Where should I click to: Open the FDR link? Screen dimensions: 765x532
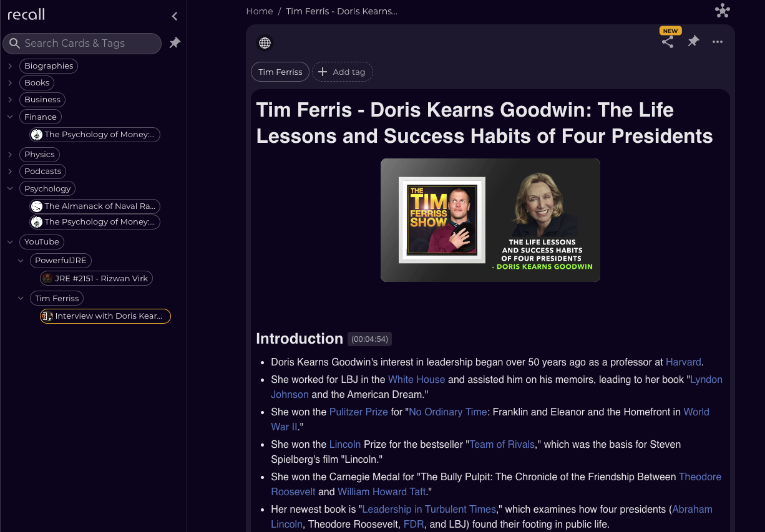click(414, 524)
